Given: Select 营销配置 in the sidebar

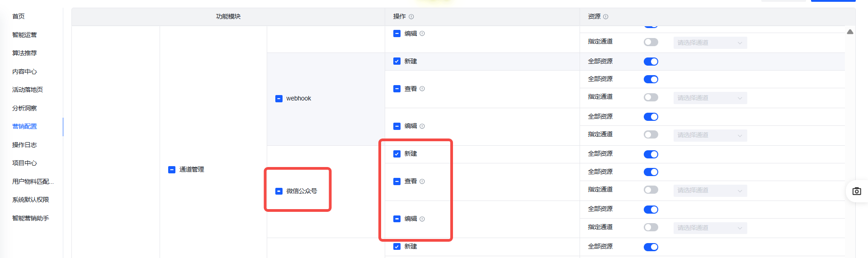Looking at the screenshot, I should pos(24,126).
